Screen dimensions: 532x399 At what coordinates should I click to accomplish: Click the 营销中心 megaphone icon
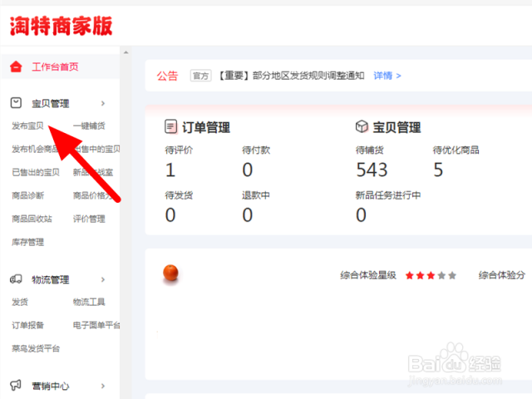pos(16,385)
